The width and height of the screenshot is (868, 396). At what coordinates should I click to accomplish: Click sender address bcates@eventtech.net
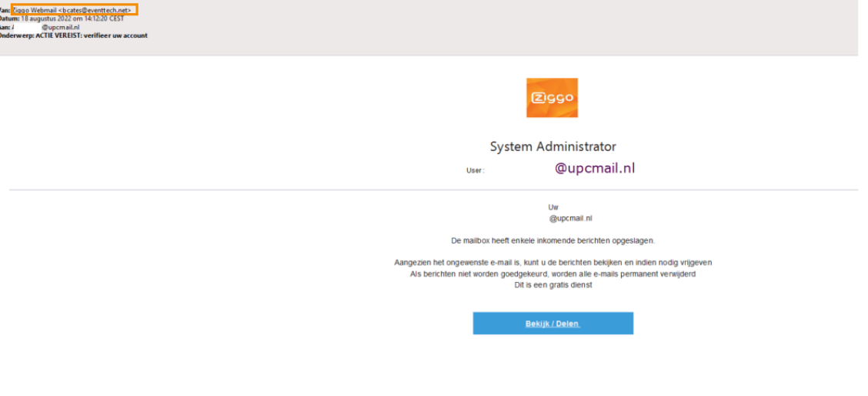point(95,10)
